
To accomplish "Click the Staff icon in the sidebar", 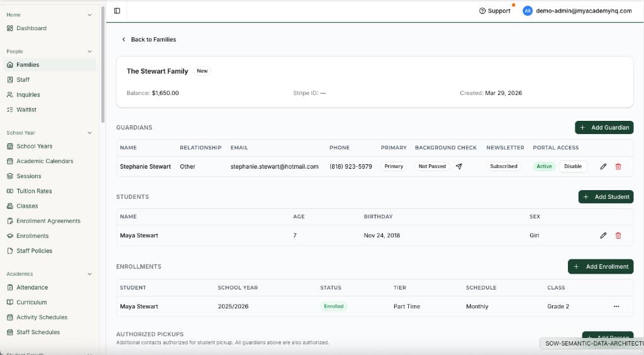I will [x=10, y=80].
